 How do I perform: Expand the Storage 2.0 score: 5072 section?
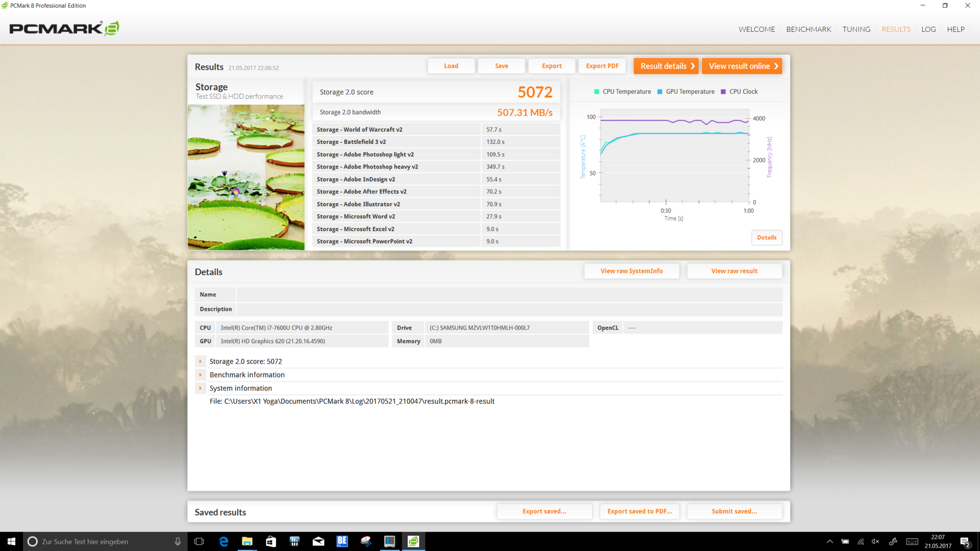pos(201,361)
